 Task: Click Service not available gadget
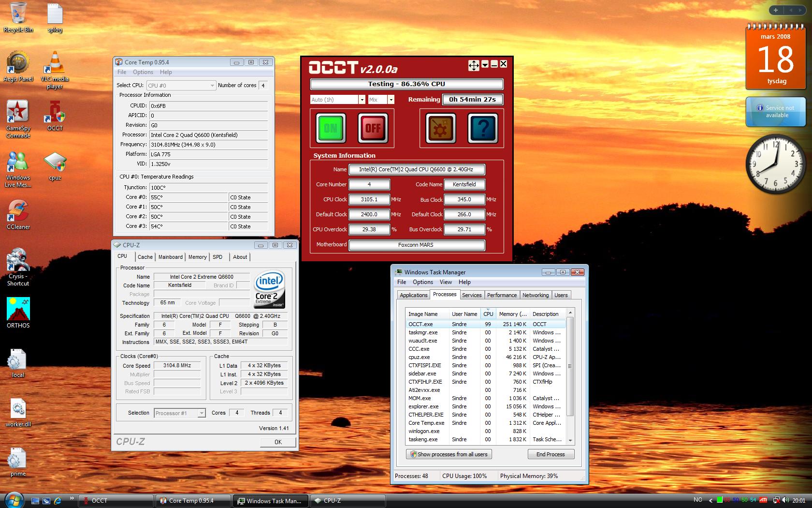pyautogui.click(x=776, y=112)
